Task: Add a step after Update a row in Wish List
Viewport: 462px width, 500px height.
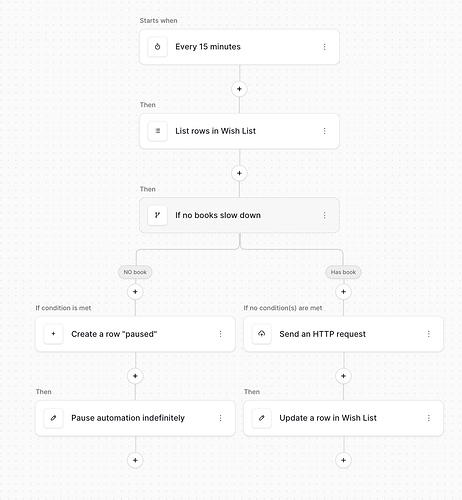Action: [x=343, y=461]
